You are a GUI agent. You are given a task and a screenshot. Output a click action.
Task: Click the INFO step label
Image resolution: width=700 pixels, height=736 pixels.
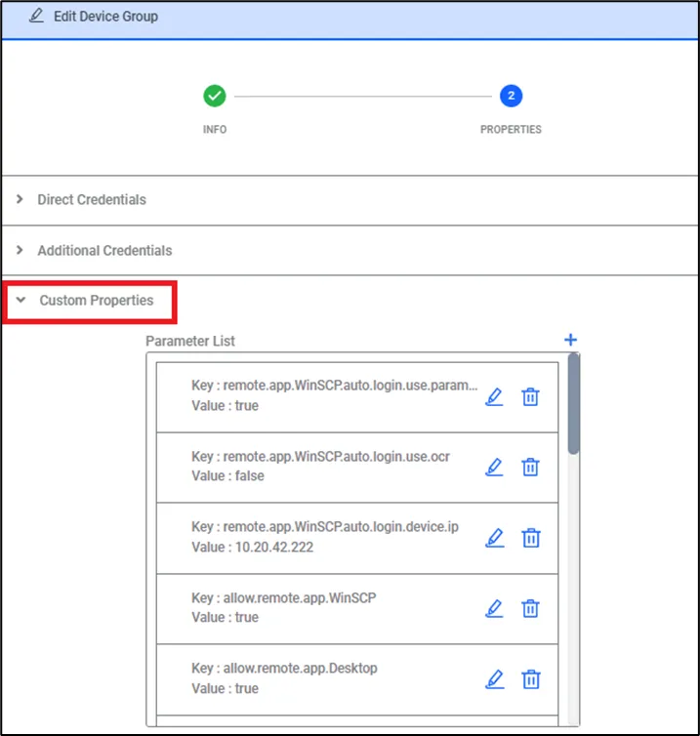pos(215,130)
